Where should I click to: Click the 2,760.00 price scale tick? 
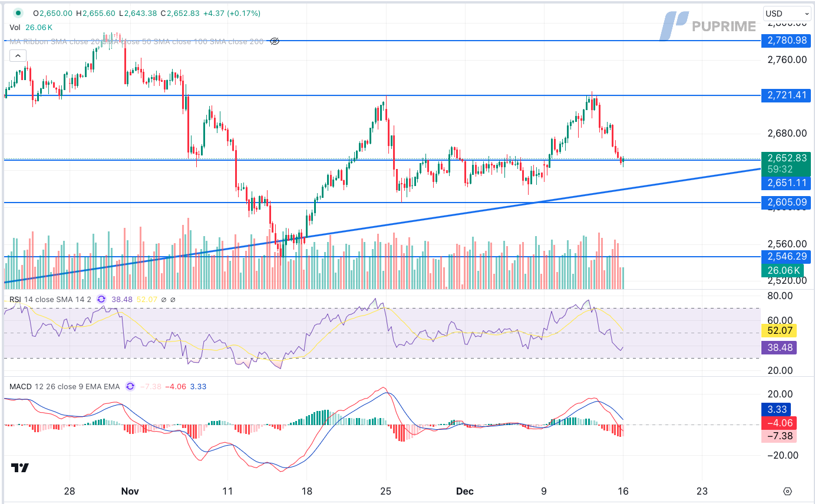786,59
